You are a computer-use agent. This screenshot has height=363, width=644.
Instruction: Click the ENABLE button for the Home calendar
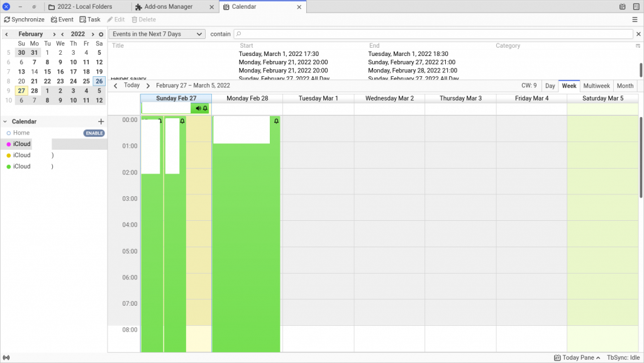[x=94, y=133]
